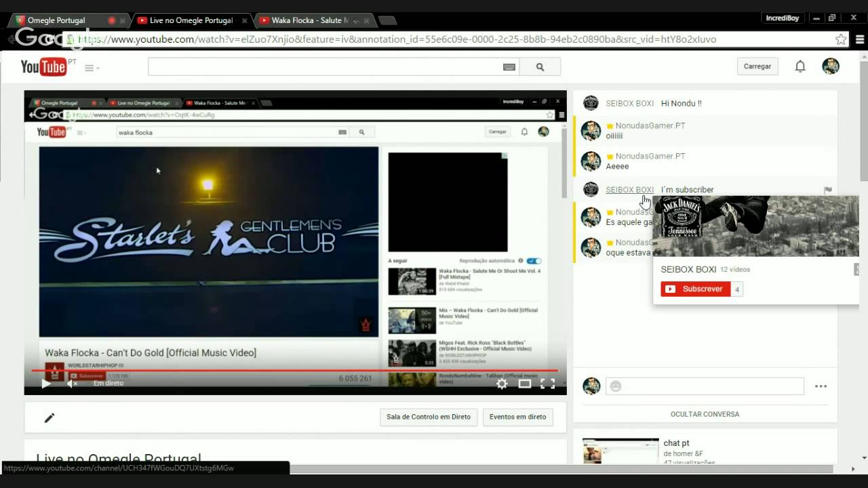Viewport: 868px width, 488px height.
Task: Focus the live chat message input
Action: click(705, 386)
